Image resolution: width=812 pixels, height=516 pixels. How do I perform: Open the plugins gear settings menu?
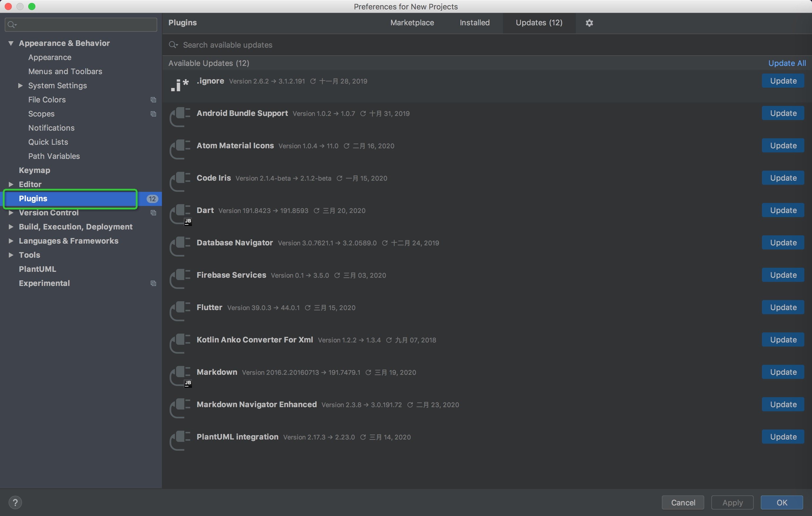coord(589,23)
